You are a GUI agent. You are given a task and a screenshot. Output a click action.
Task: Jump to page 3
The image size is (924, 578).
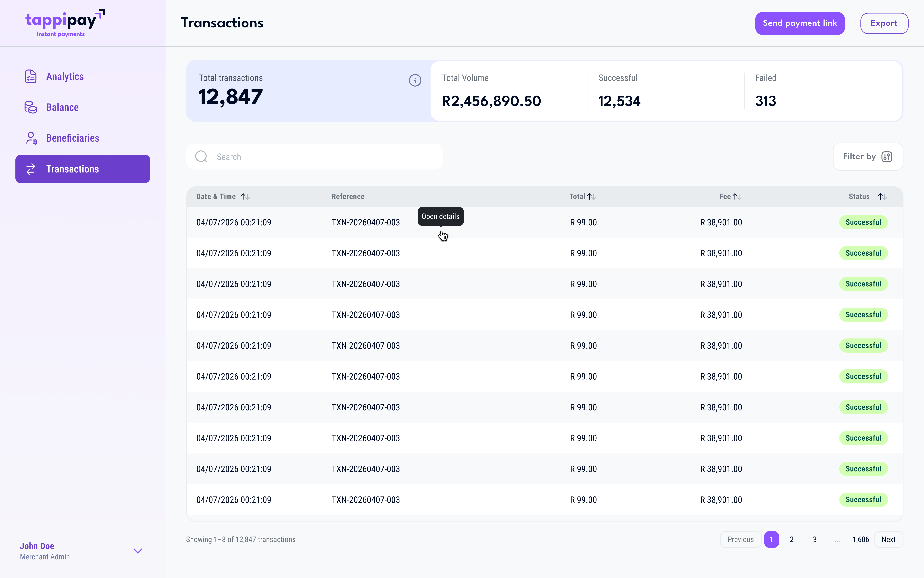(x=815, y=539)
